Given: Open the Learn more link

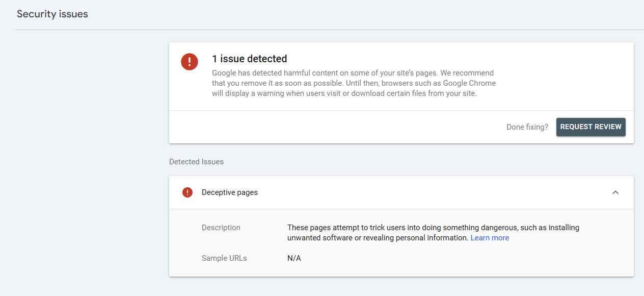Looking at the screenshot, I should pos(490,238).
